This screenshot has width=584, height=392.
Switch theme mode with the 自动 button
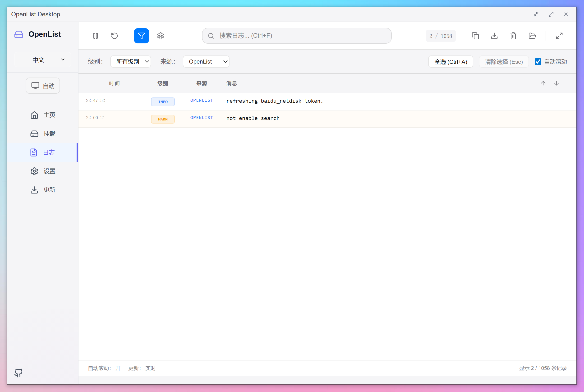pos(42,86)
